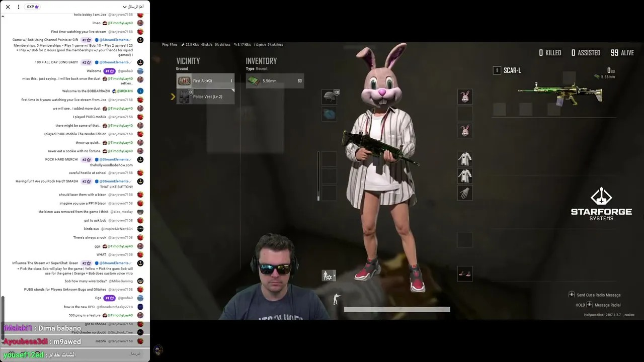Open @gooba0 profile next to 'Welcome'

[x=125, y=71]
